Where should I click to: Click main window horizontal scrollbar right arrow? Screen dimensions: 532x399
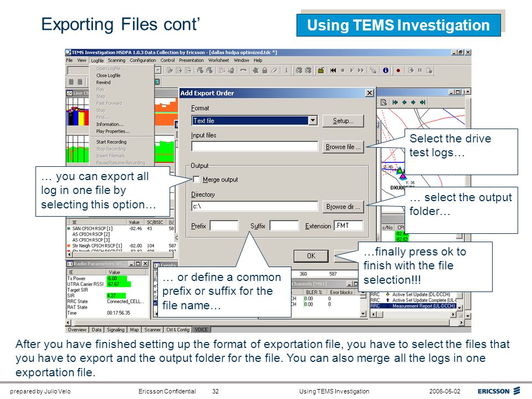pyautogui.click(x=462, y=323)
